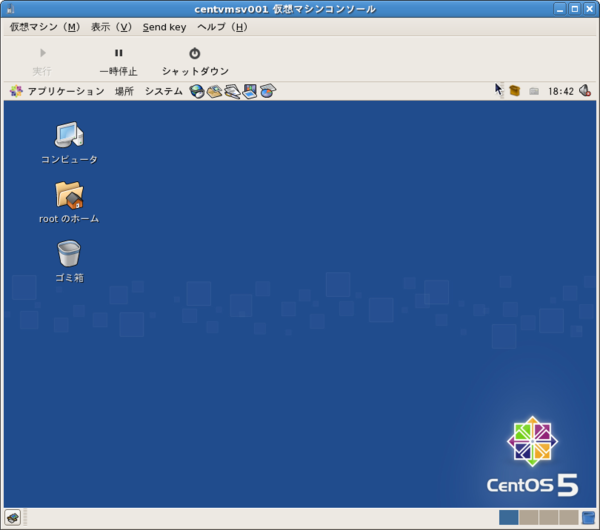Click the trash applet in bottom panel
Viewport: 600px width, 530px height.
click(x=588, y=518)
